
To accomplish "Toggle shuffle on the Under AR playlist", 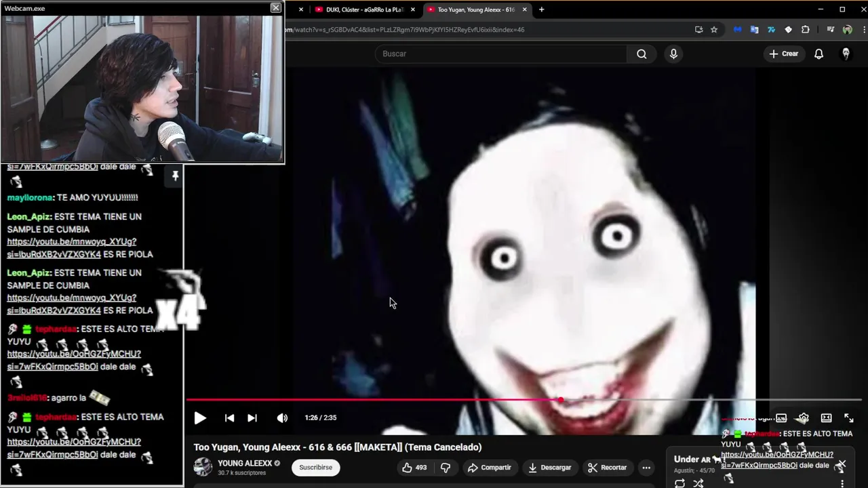I will (698, 483).
